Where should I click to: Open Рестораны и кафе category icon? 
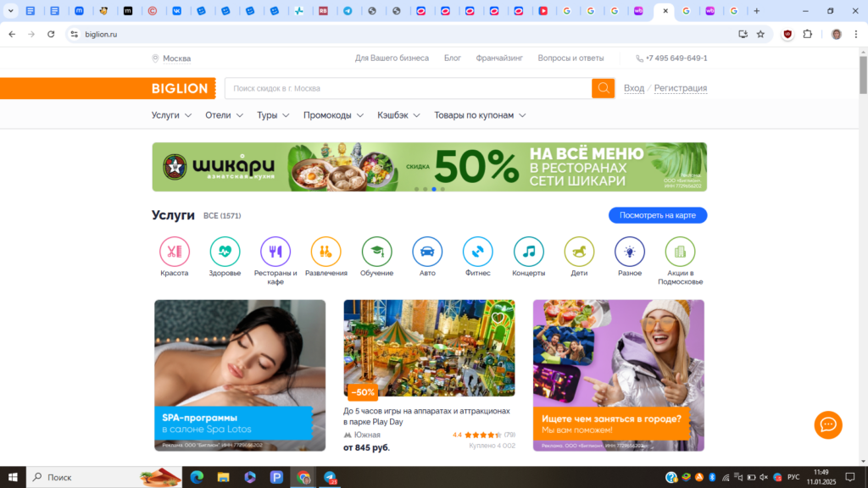275,252
